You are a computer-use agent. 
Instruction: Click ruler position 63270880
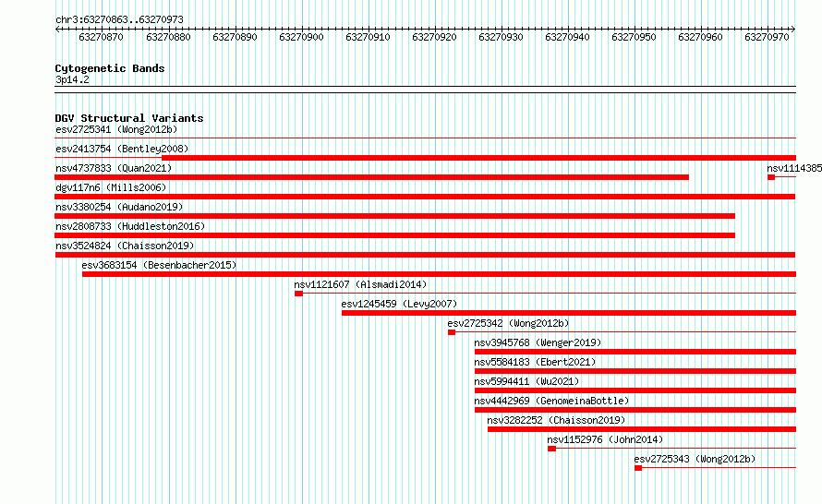[x=168, y=37]
